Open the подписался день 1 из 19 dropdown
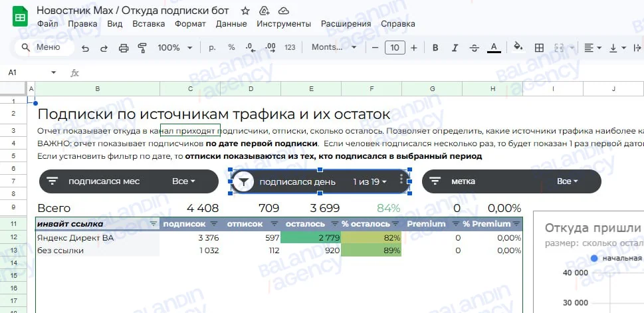644x313 pixels. [x=370, y=181]
